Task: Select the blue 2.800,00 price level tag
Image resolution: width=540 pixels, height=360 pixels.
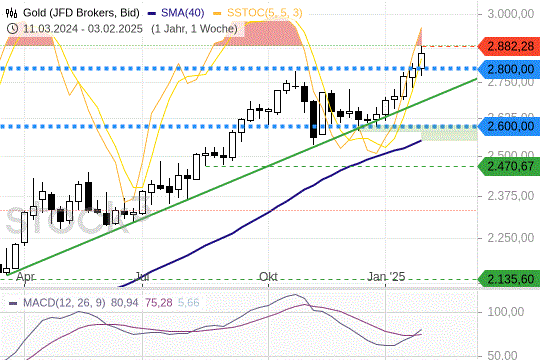Action: click(509, 69)
